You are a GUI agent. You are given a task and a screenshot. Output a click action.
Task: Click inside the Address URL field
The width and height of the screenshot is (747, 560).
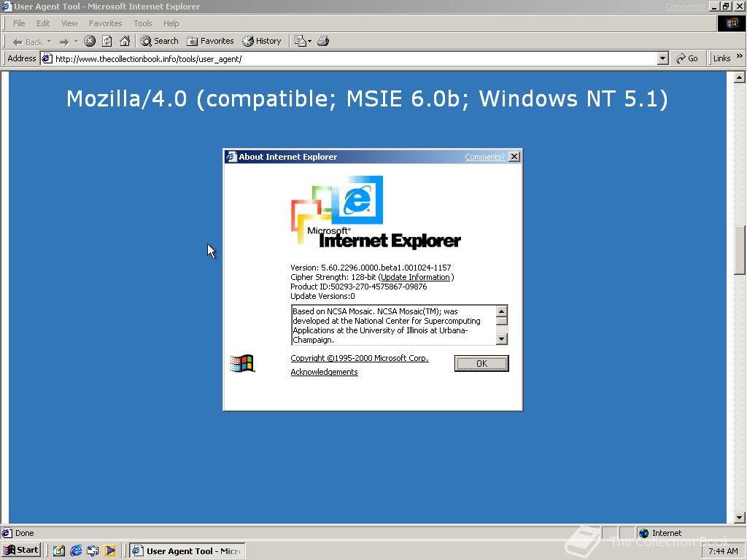point(355,59)
